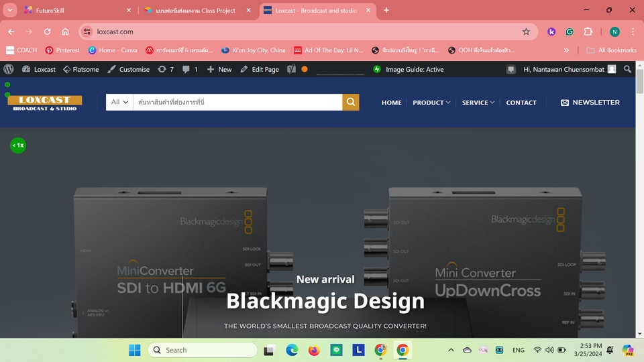This screenshot has width=644, height=362.
Task: Open the Yoast SEO icon
Action: 292,69
